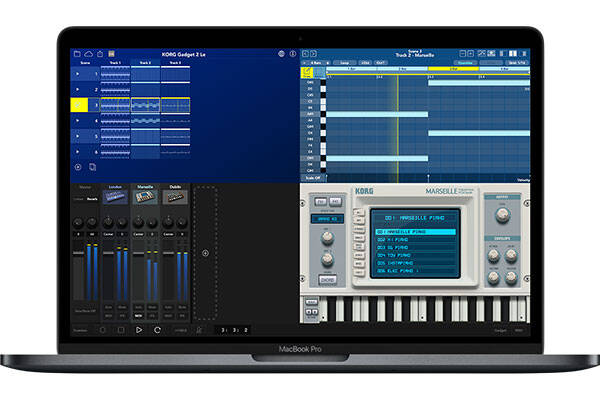Image resolution: width=600 pixels, height=400 pixels.
Task: Select the two-pane split layout icon
Action: click(x=513, y=54)
